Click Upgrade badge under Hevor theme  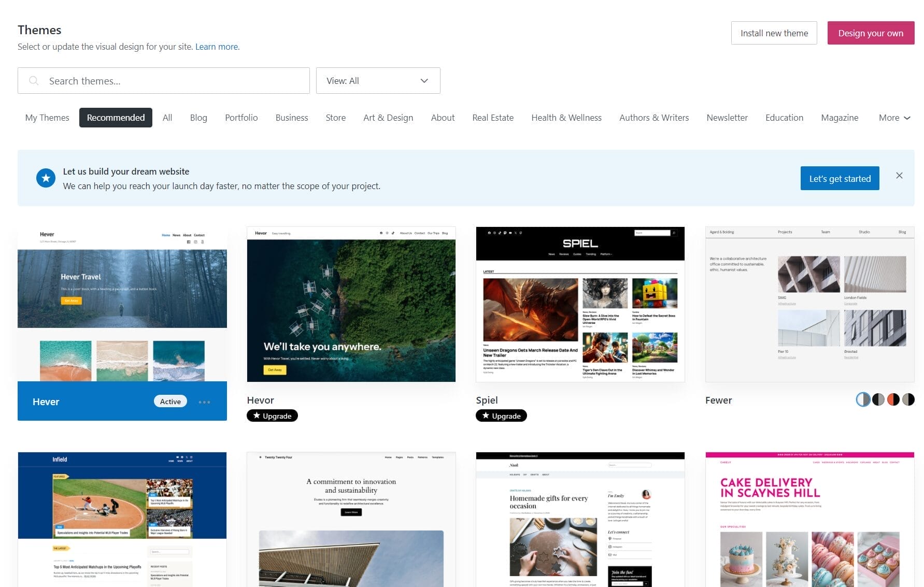tap(272, 416)
